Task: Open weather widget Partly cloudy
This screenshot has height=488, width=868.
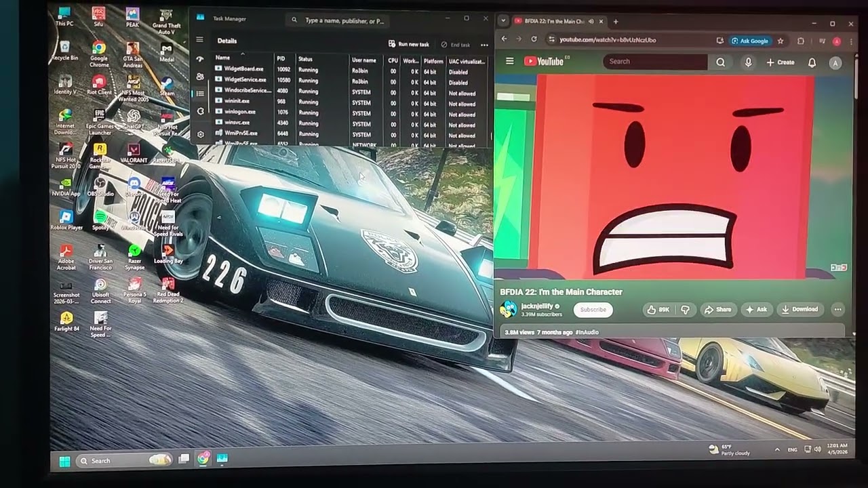Action: click(730, 450)
